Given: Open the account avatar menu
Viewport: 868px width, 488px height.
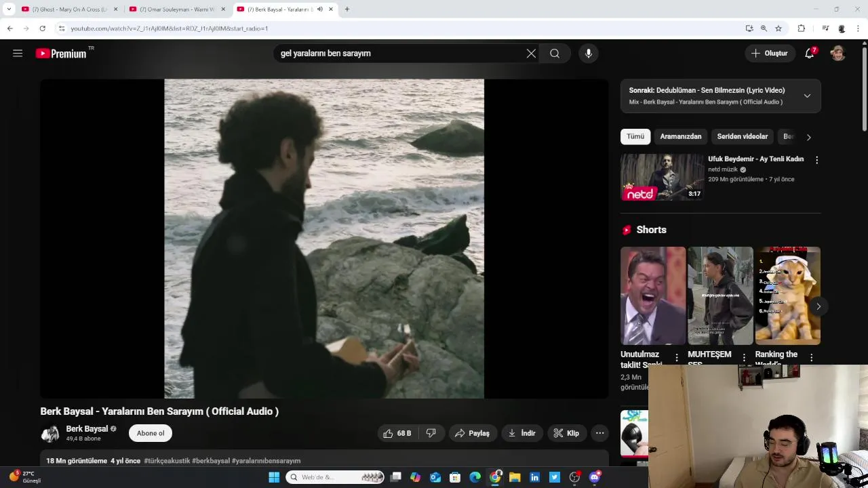Looking at the screenshot, I should (x=838, y=54).
